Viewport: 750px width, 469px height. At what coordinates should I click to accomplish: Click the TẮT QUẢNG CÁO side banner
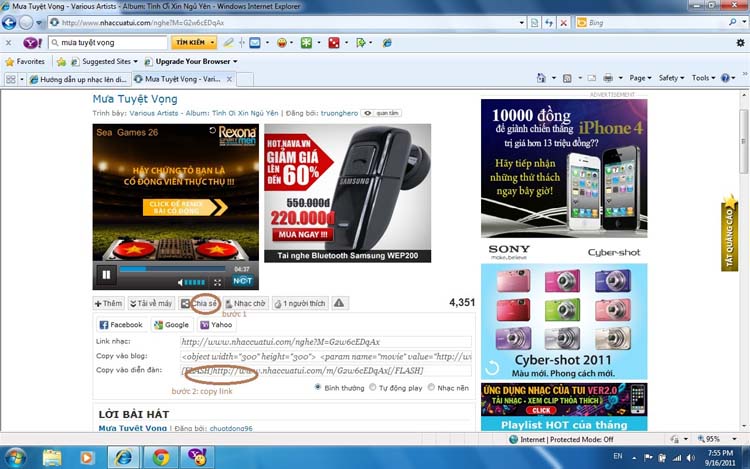coord(729,233)
